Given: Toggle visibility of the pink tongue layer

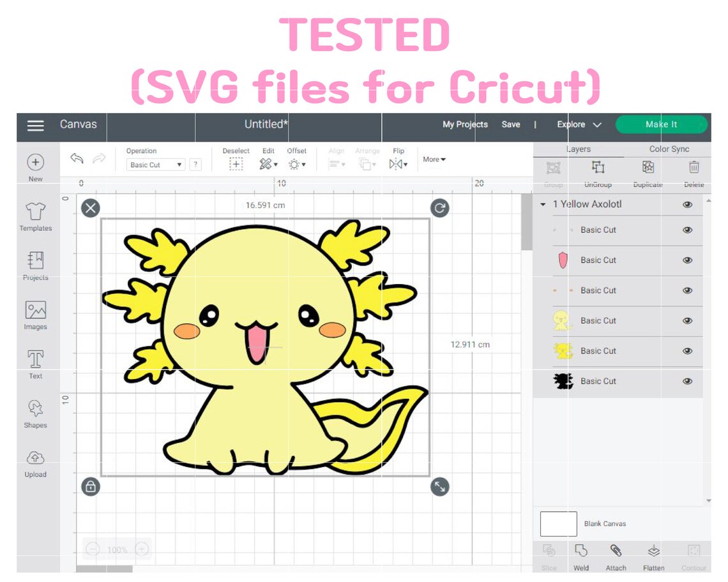Looking at the screenshot, I should click(x=688, y=260).
